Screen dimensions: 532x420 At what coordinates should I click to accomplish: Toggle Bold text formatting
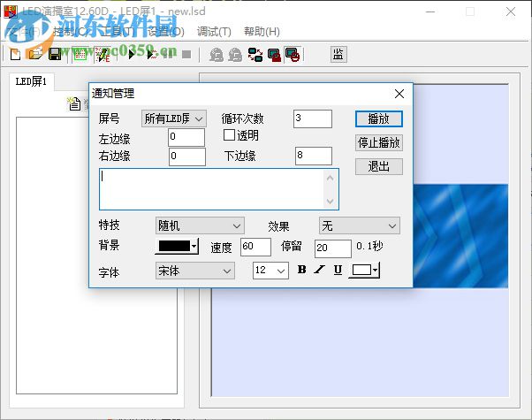click(x=301, y=270)
